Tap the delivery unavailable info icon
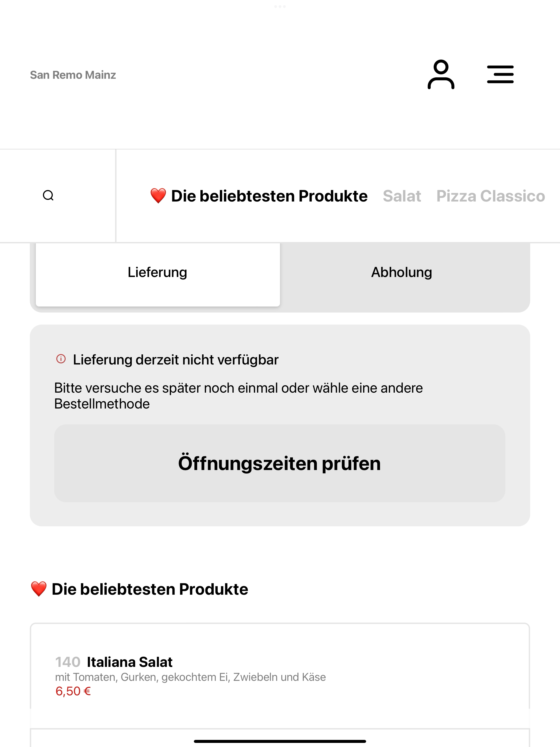The width and height of the screenshot is (560, 747). pyautogui.click(x=61, y=359)
